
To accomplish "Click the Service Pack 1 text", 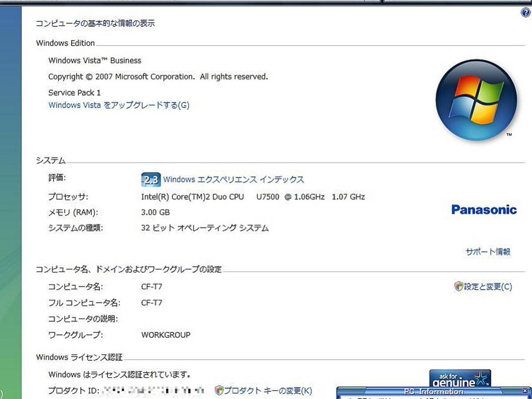I will point(74,93).
